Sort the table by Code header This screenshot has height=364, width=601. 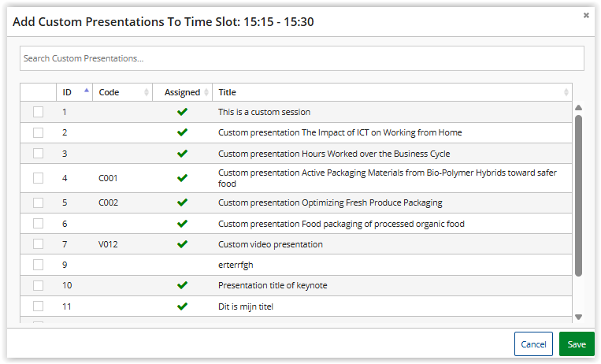click(109, 92)
